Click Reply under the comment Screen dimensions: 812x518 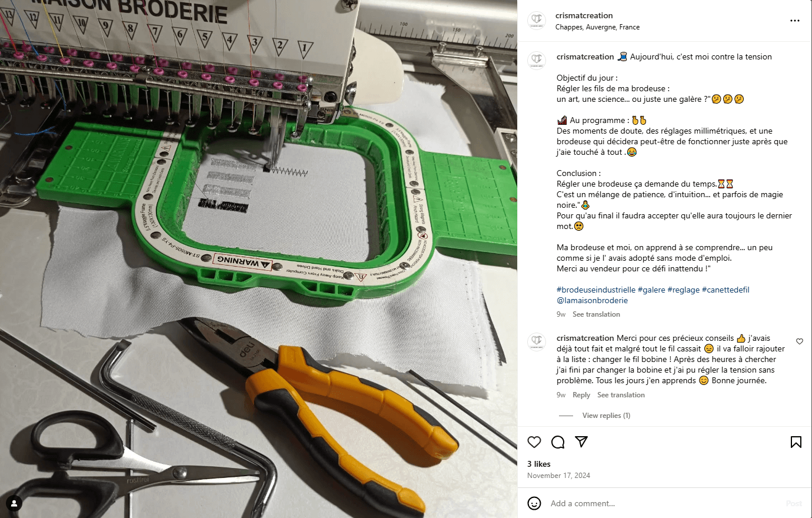(581, 395)
